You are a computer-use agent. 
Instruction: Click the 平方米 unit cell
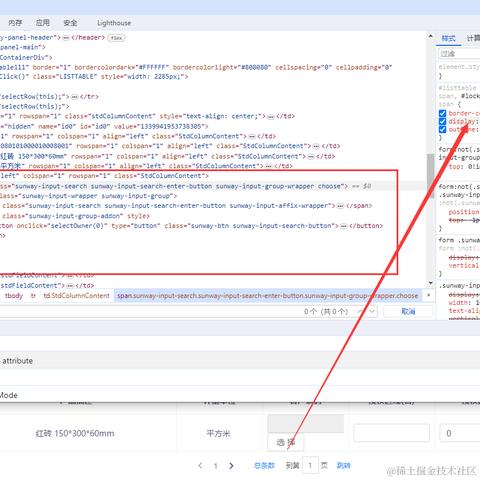218,433
